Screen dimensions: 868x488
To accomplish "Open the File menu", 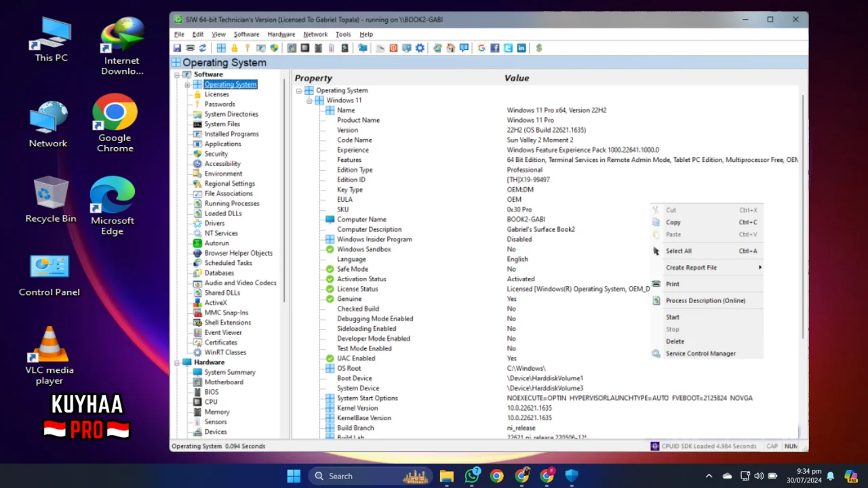I will click(179, 34).
